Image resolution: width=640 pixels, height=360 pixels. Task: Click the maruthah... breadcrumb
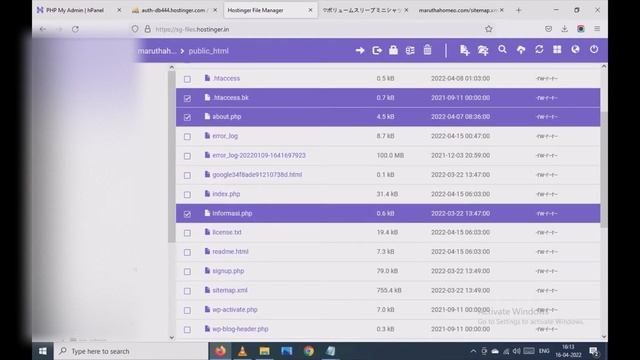(x=157, y=51)
